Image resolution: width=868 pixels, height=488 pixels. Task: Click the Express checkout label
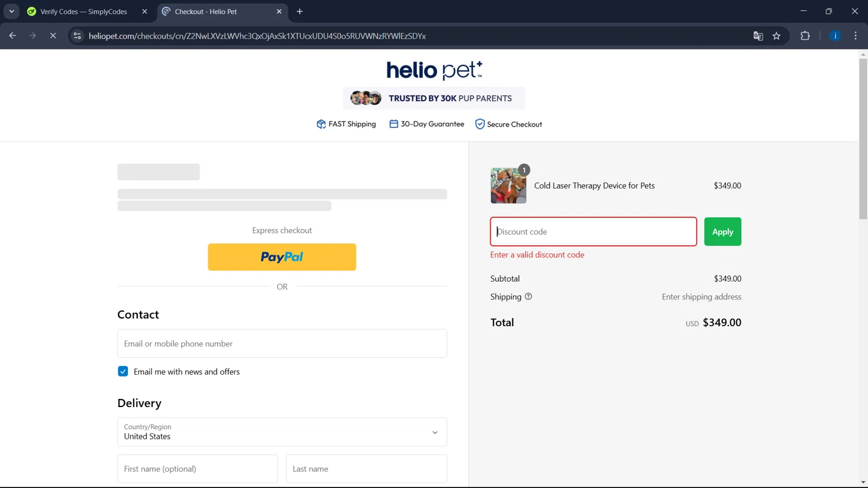282,230
